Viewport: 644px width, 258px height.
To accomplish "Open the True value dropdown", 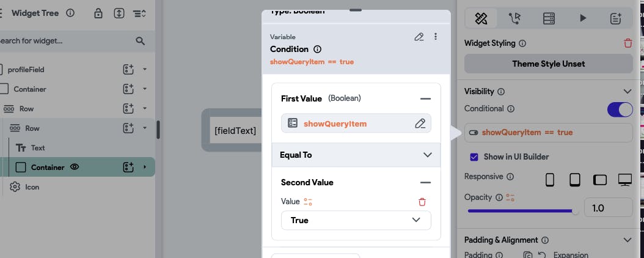I will 356,220.
